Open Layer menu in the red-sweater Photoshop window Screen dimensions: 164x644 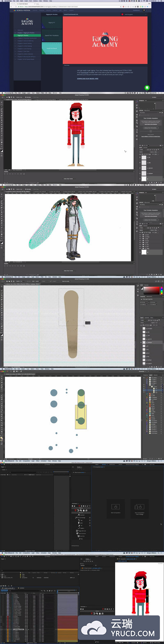coord(28,93)
